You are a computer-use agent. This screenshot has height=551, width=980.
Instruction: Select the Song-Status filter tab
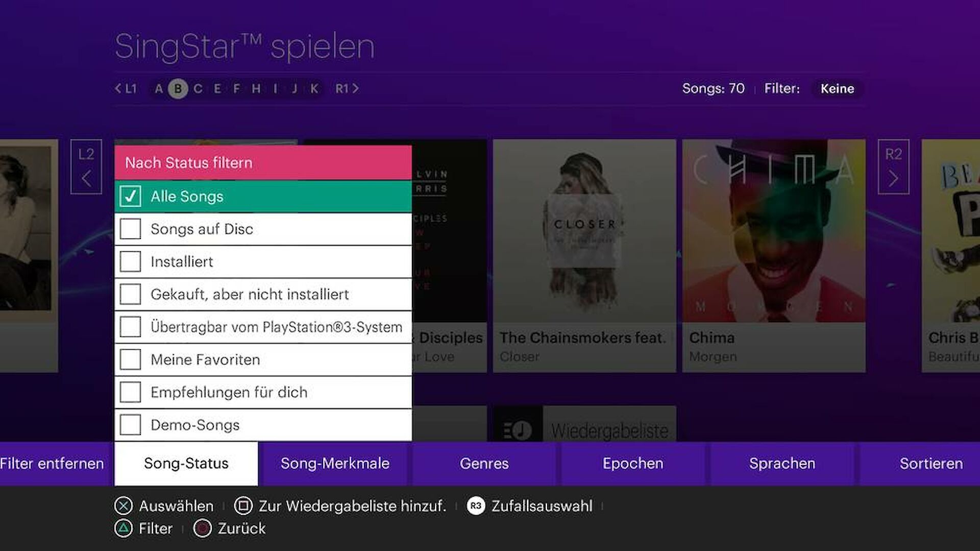pyautogui.click(x=186, y=464)
